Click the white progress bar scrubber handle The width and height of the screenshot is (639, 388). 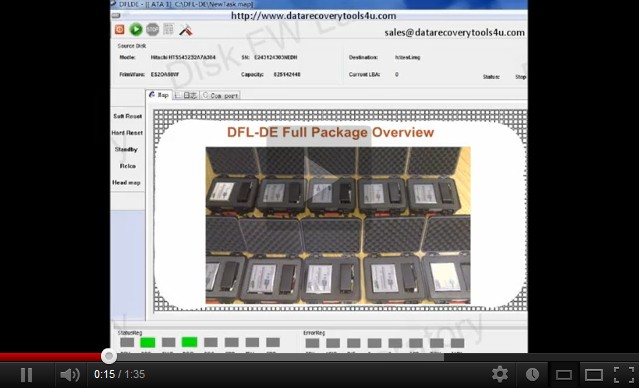(x=108, y=356)
